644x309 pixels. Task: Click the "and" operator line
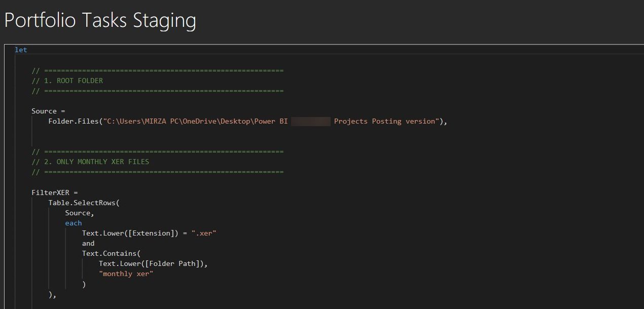(88, 243)
